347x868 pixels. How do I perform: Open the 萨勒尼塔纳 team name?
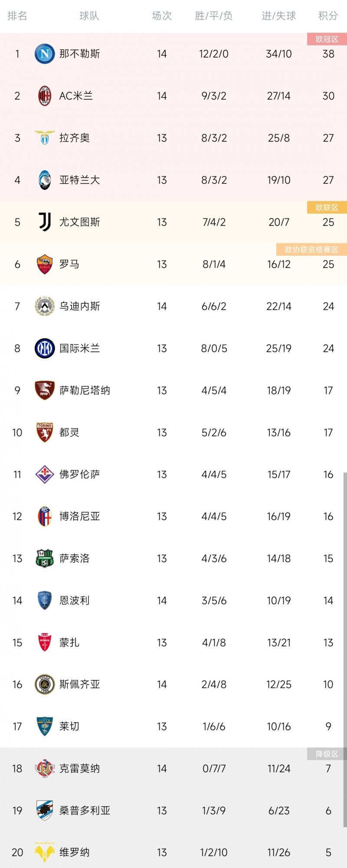tap(85, 390)
